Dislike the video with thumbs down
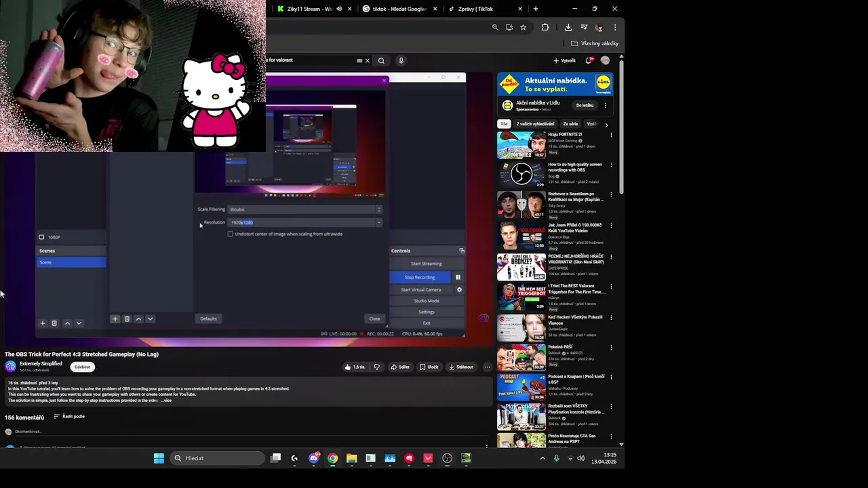 [377, 367]
